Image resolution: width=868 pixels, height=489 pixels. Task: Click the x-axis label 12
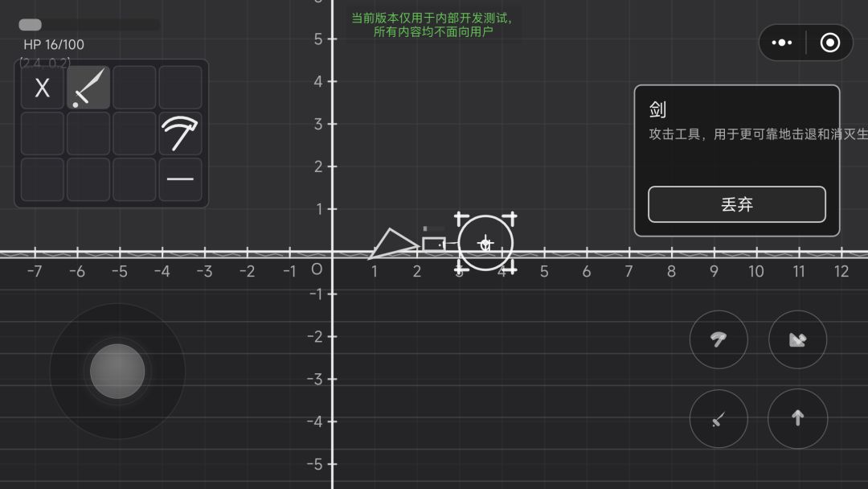coord(841,271)
